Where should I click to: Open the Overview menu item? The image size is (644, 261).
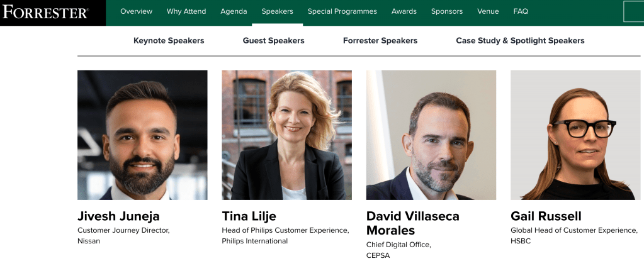[136, 11]
